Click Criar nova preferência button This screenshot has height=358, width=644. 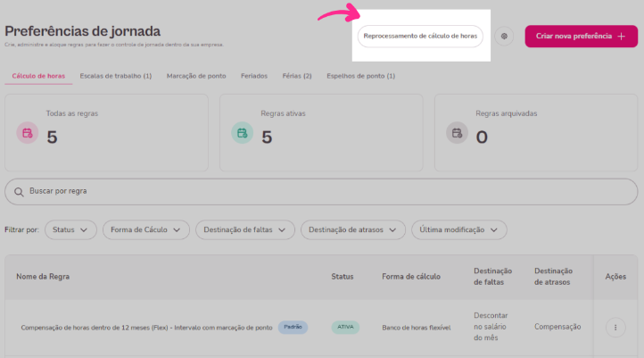pos(582,37)
